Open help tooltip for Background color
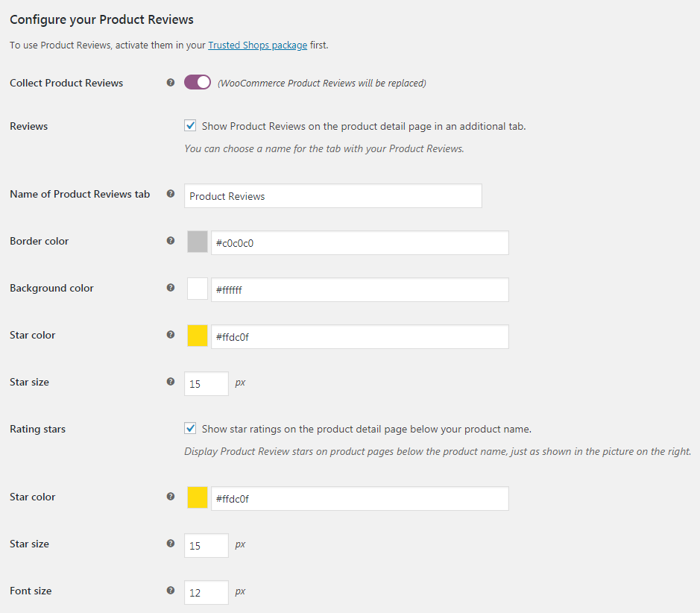The image size is (700, 613). (x=171, y=288)
